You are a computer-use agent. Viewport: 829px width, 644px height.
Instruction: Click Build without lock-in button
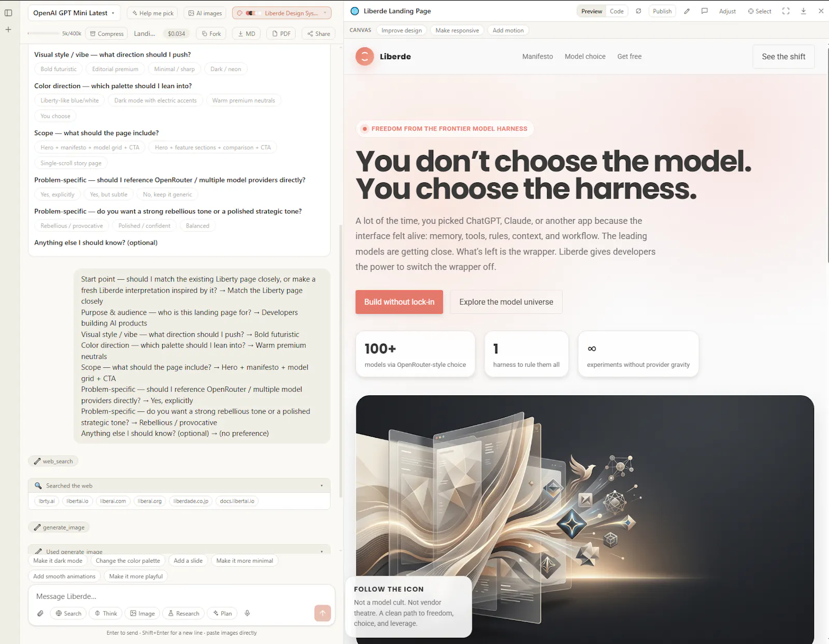pos(399,302)
